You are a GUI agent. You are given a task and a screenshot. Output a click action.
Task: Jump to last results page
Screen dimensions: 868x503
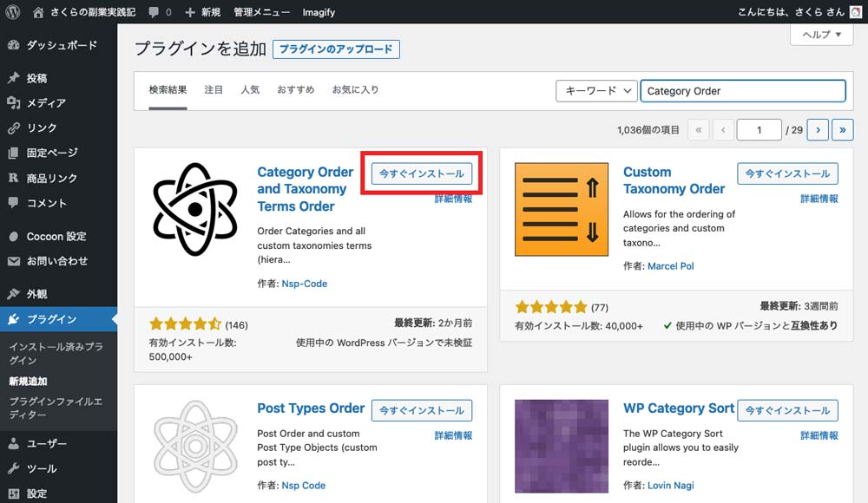click(x=843, y=130)
